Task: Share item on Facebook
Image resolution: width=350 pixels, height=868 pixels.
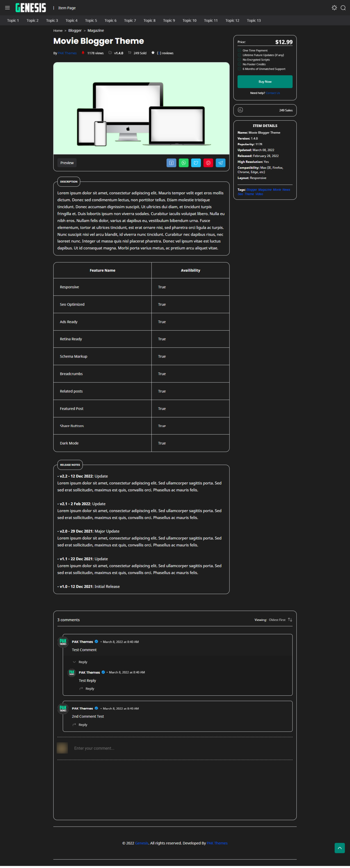Action: (171, 163)
